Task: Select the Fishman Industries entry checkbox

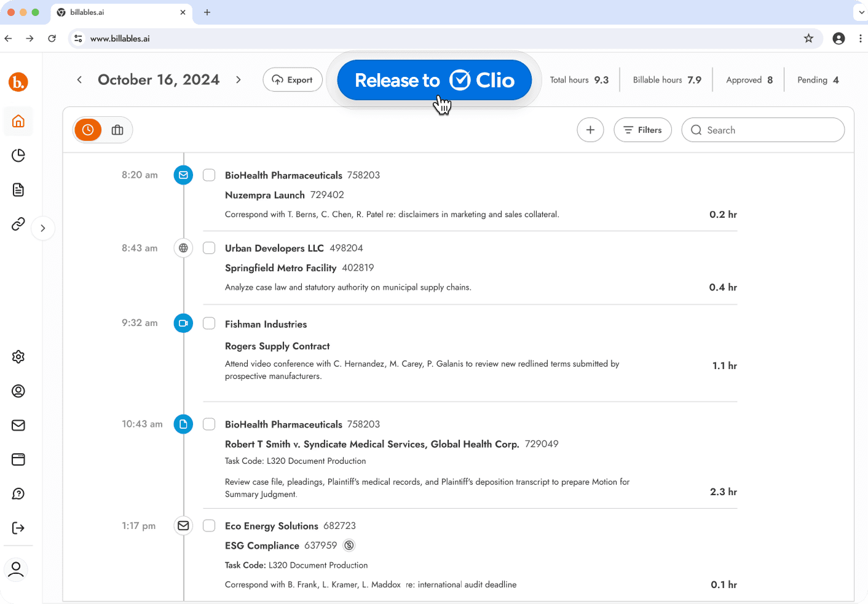Action: point(209,323)
